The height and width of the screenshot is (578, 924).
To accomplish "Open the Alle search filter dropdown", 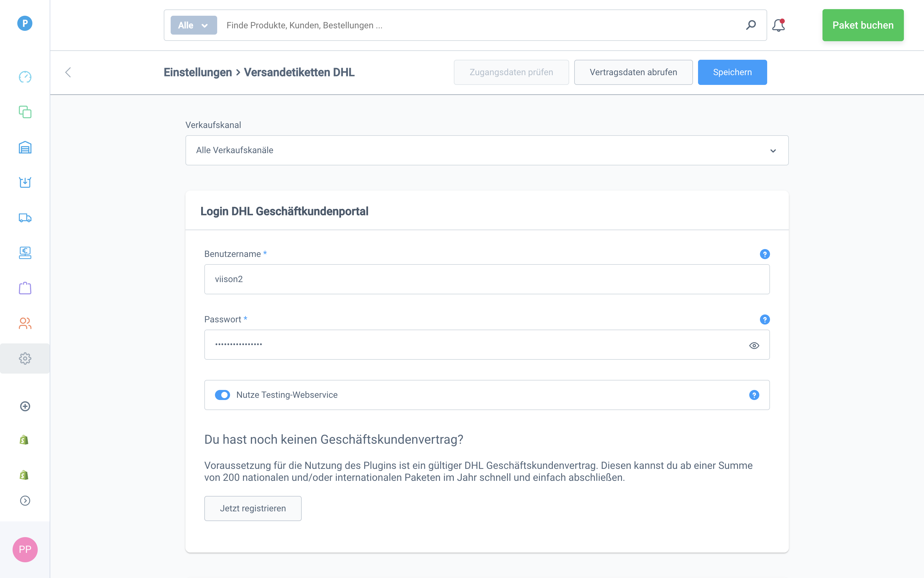I will 194,25.
